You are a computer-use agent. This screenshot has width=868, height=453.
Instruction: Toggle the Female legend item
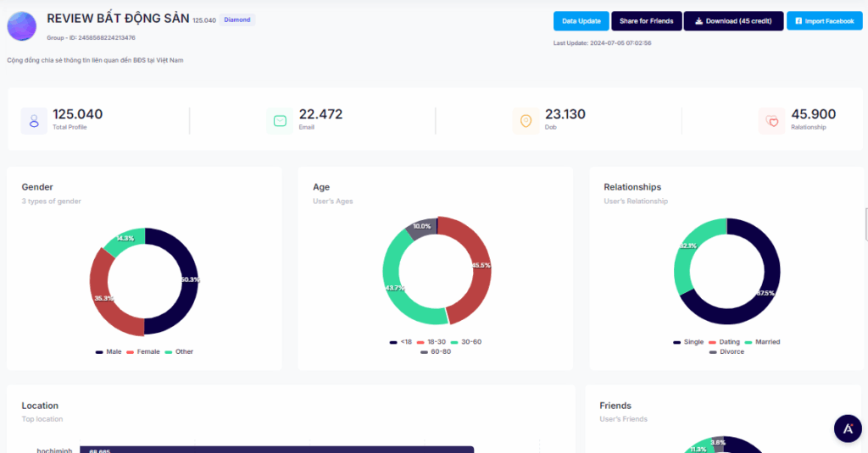click(x=143, y=351)
